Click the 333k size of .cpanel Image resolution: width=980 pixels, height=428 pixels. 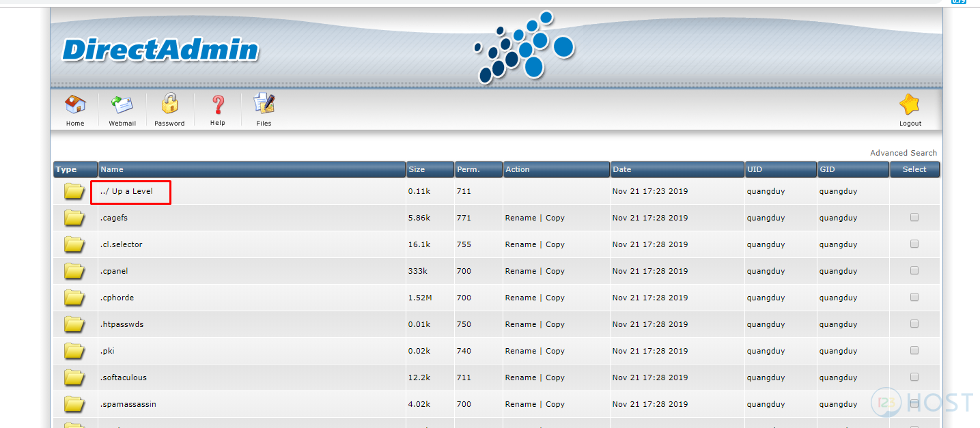point(418,272)
